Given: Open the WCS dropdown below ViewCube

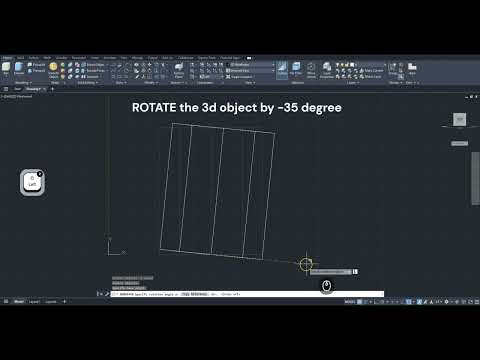Looking at the screenshot, I should coord(460,143).
